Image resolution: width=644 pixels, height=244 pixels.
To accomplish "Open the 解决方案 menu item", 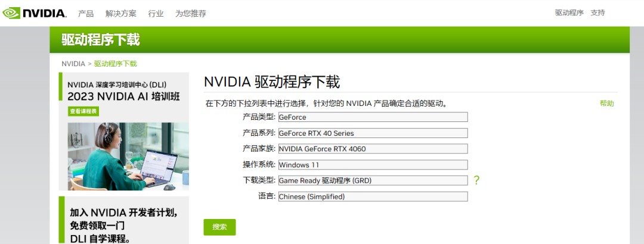I will pos(120,13).
